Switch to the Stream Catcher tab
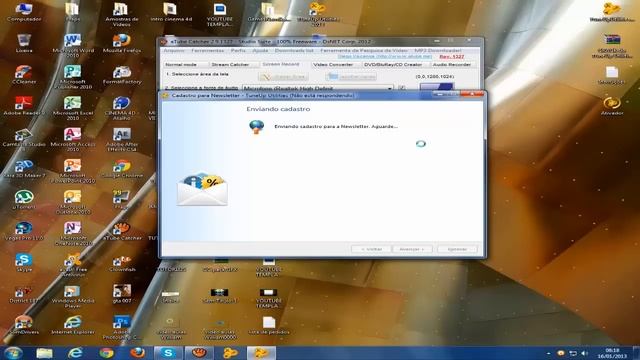The height and width of the screenshot is (360, 640). [230, 64]
